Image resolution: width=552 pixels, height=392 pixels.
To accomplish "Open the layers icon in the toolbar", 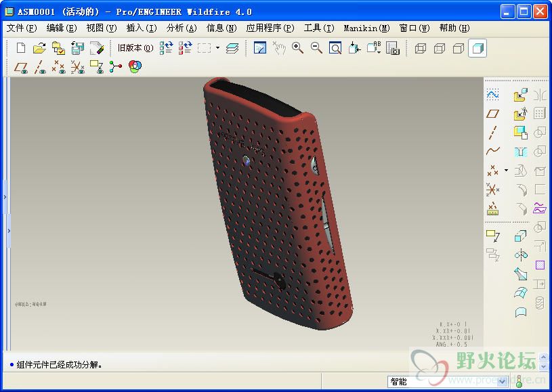I will coord(232,48).
